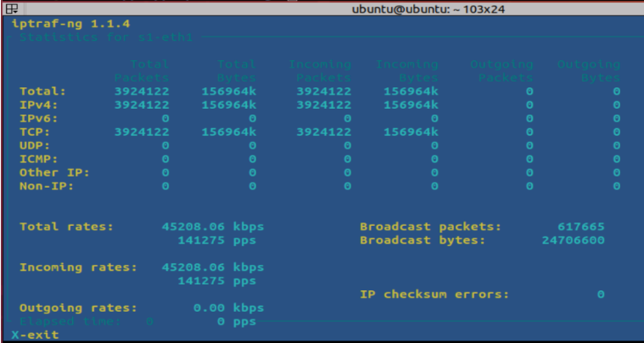Click the 'Other IP:' row label
644x343 pixels.
click(54, 172)
